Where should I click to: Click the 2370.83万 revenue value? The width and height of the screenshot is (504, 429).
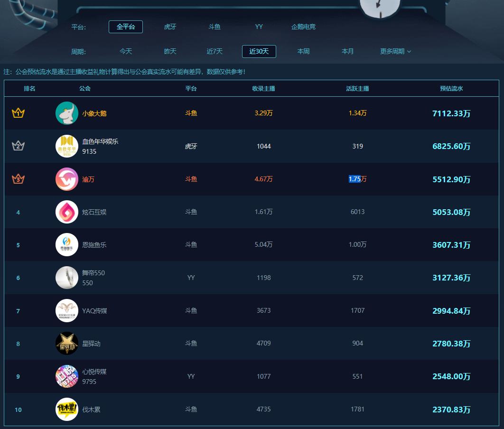coord(451,410)
